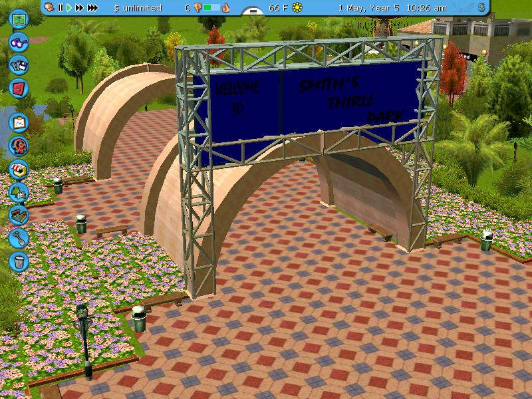Click the '66 F' temperature reading
The height and width of the screenshot is (399, 532).
coord(278,8)
